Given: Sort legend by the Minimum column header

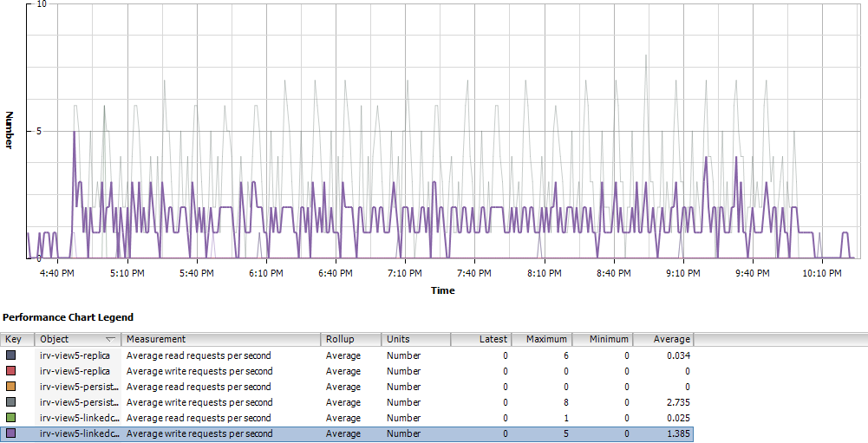Looking at the screenshot, I should (603, 339).
